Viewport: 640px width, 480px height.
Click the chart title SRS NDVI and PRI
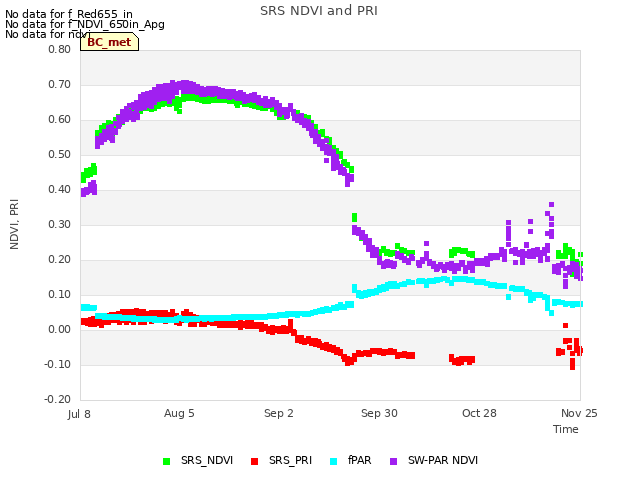319,11
